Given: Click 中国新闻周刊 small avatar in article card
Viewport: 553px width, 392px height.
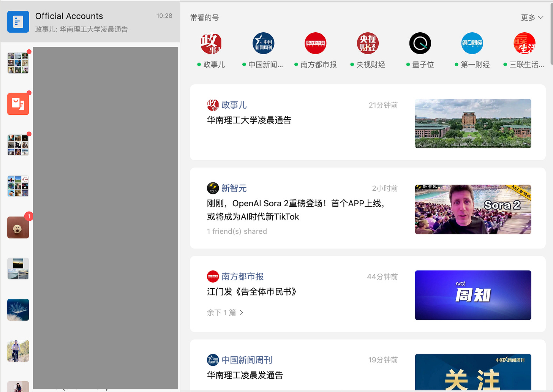Looking at the screenshot, I should click(x=213, y=360).
